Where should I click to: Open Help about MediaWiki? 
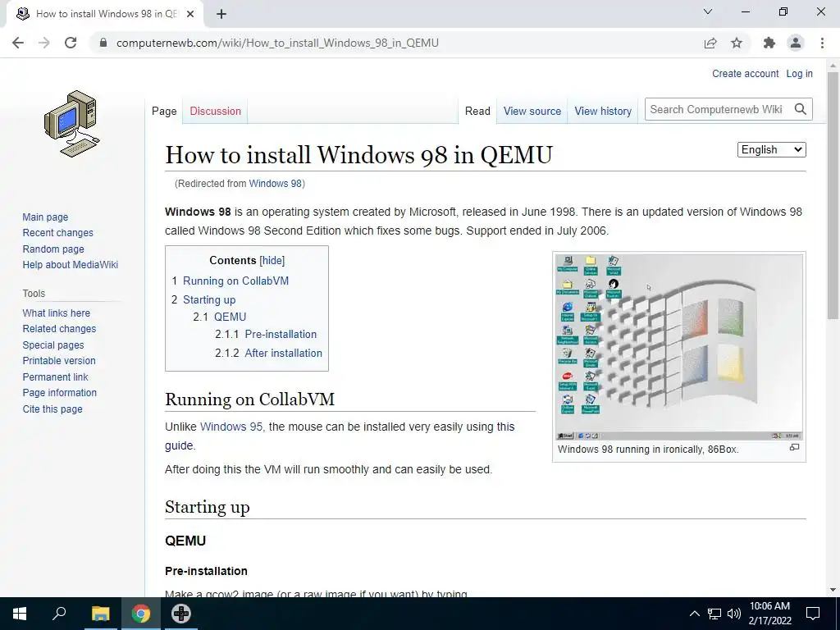pos(71,265)
